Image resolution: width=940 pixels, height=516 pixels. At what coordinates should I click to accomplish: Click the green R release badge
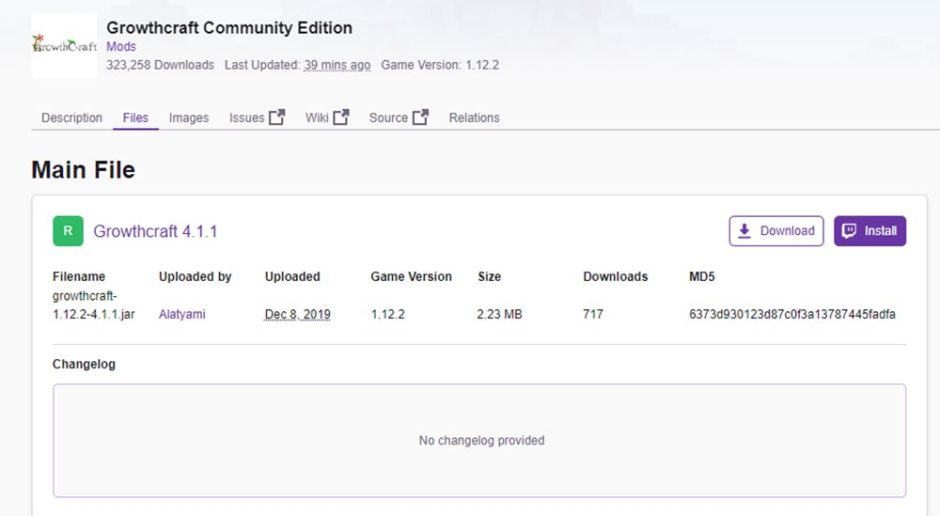click(68, 231)
